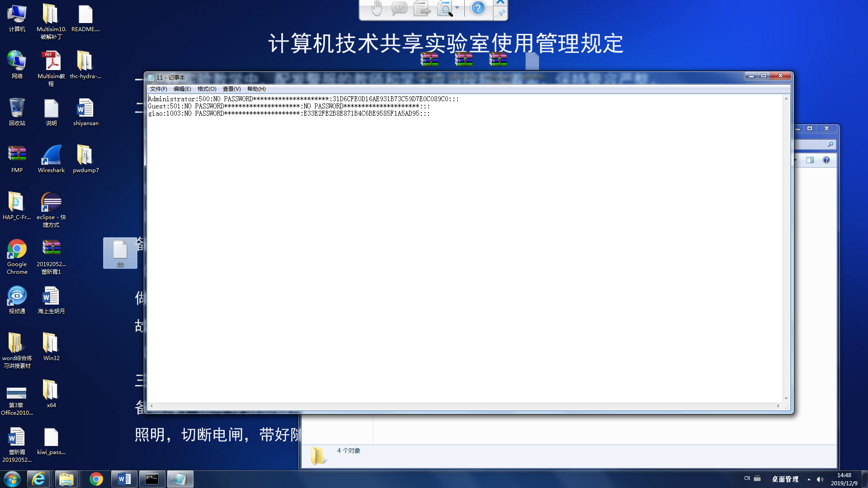
Task: Open the blue help question mark icon
Action: pos(478,8)
